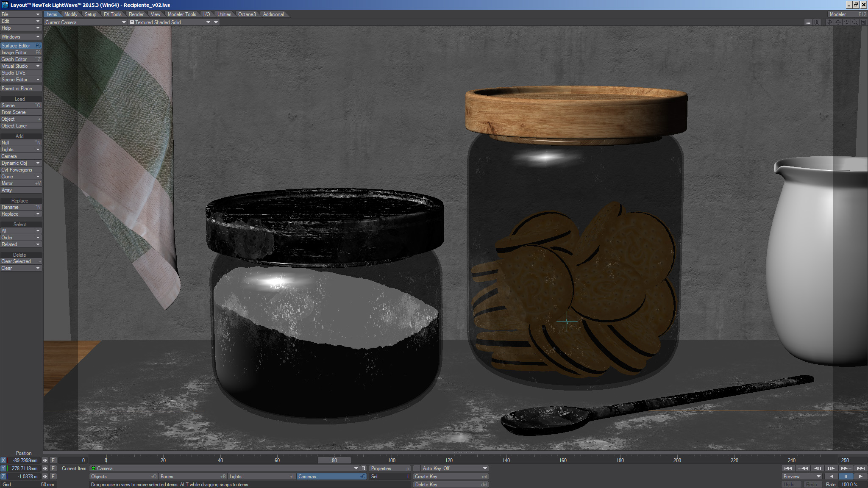868x488 pixels.
Task: Click the viewport options list icon
Action: click(x=808, y=22)
